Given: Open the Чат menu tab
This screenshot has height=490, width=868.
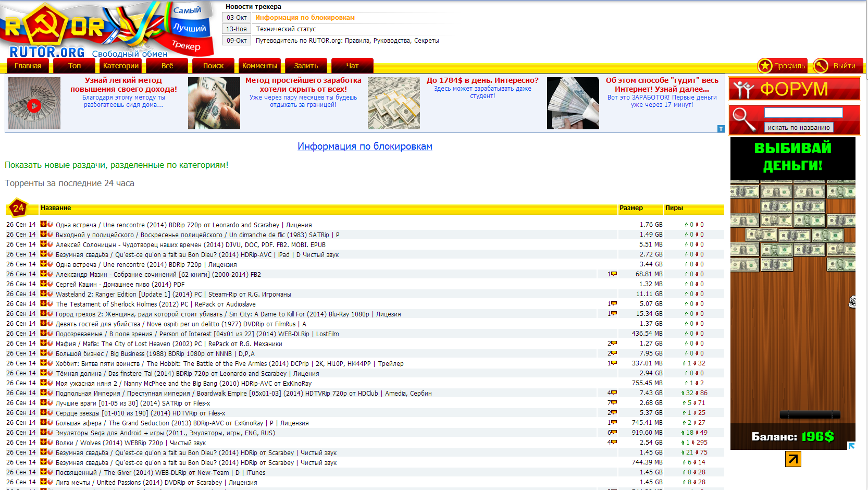Looking at the screenshot, I should click(352, 66).
